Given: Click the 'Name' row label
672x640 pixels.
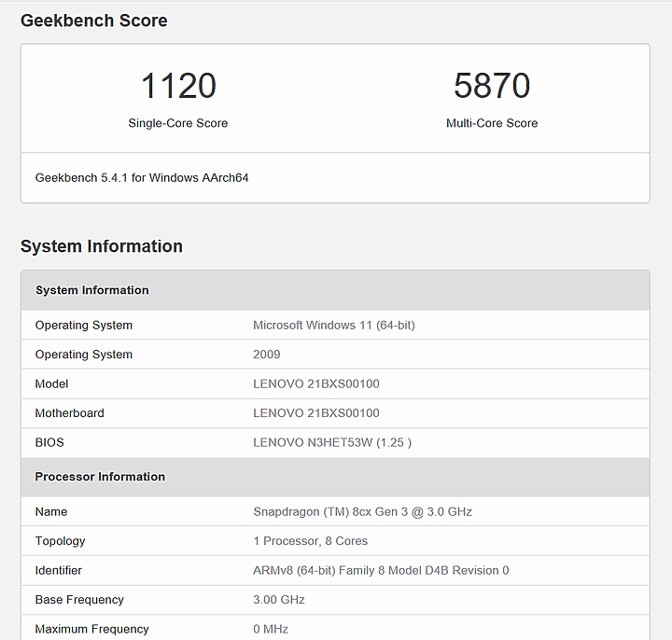Looking at the screenshot, I should (51, 512).
